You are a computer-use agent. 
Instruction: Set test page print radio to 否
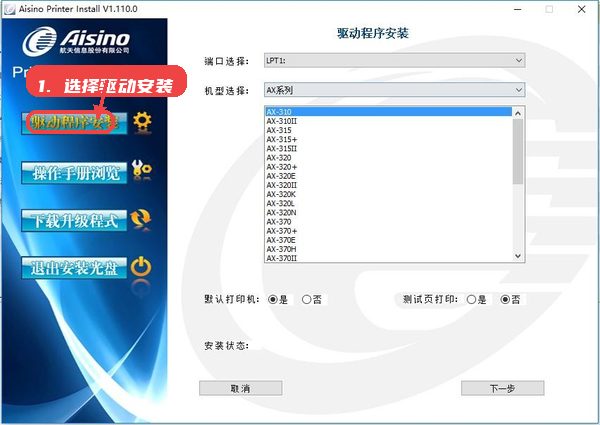pos(505,300)
